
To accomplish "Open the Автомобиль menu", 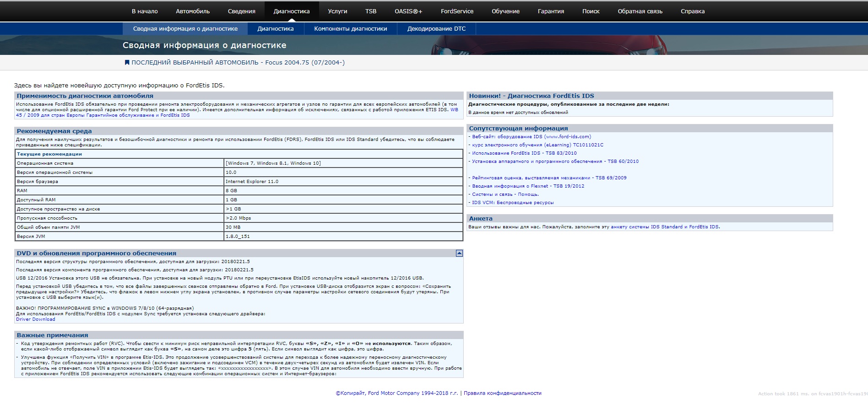I will point(193,11).
